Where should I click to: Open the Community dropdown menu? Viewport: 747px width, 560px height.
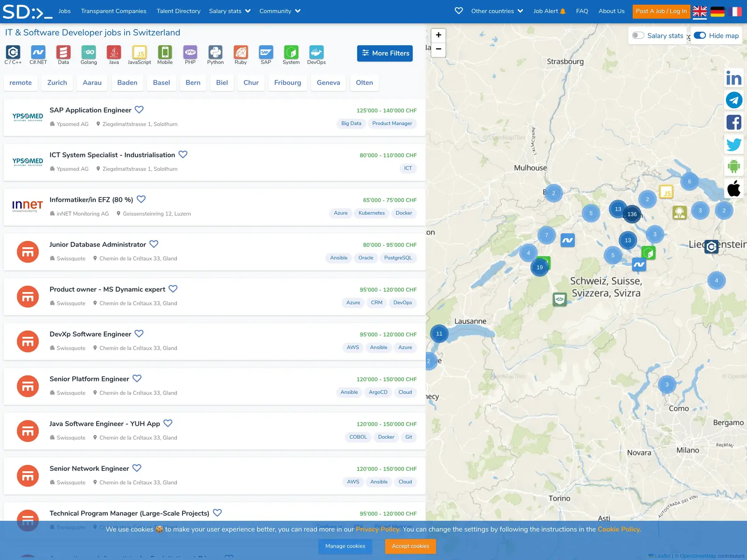280,11
